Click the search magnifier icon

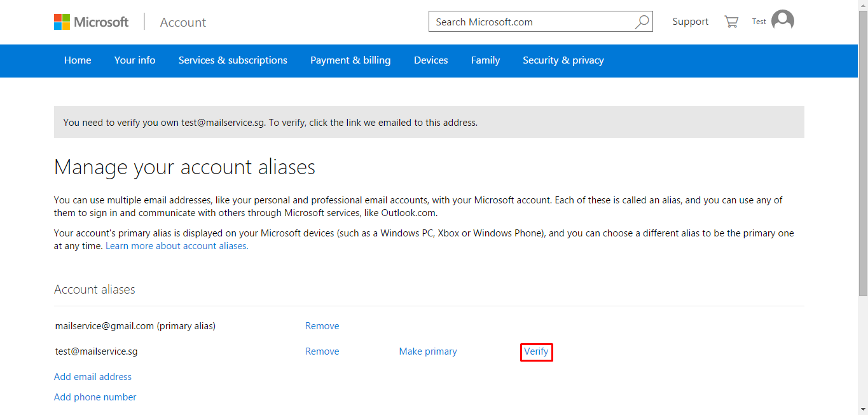coord(642,22)
